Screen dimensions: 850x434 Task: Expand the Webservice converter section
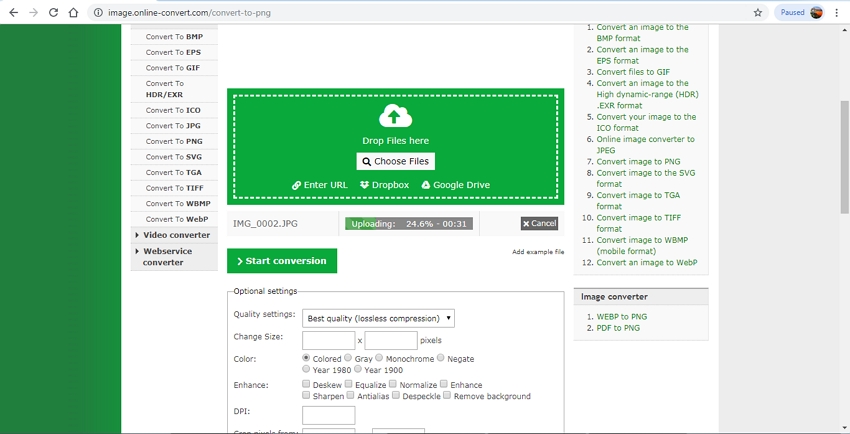coord(175,257)
